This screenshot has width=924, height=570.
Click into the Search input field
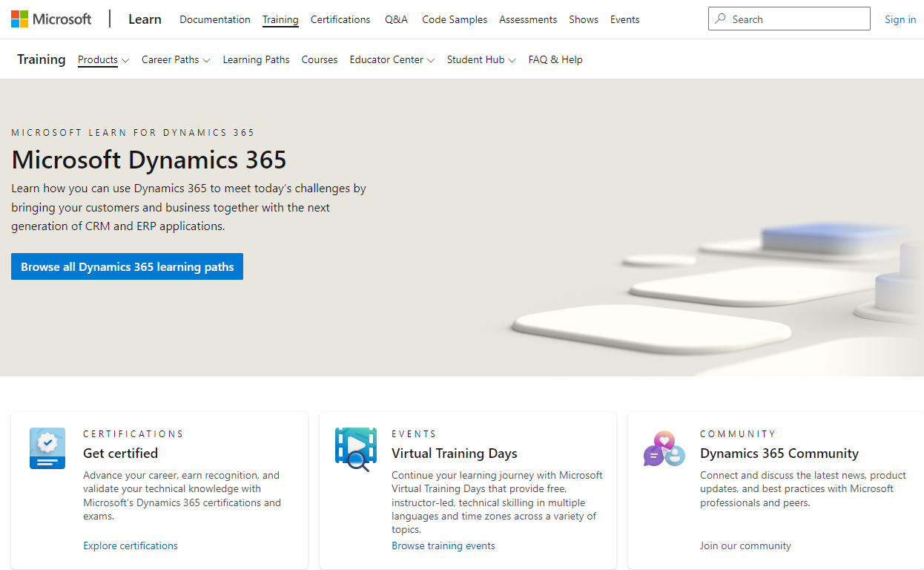[789, 19]
